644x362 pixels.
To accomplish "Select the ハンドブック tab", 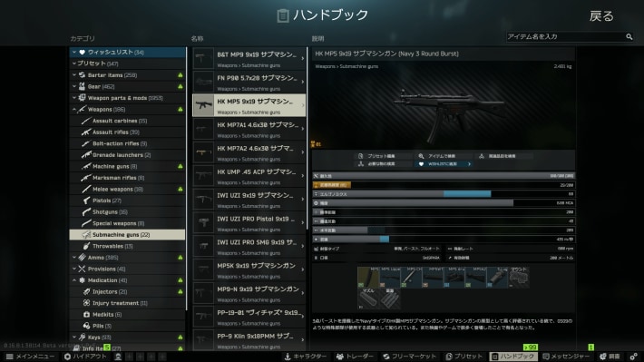I will click(x=513, y=357).
